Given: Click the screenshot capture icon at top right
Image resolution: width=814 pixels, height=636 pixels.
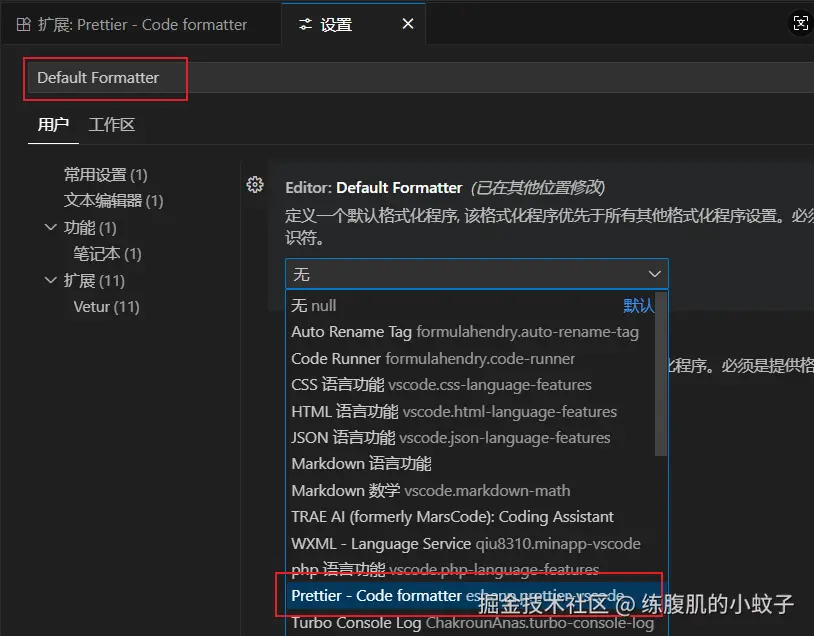Looking at the screenshot, I should [x=801, y=23].
